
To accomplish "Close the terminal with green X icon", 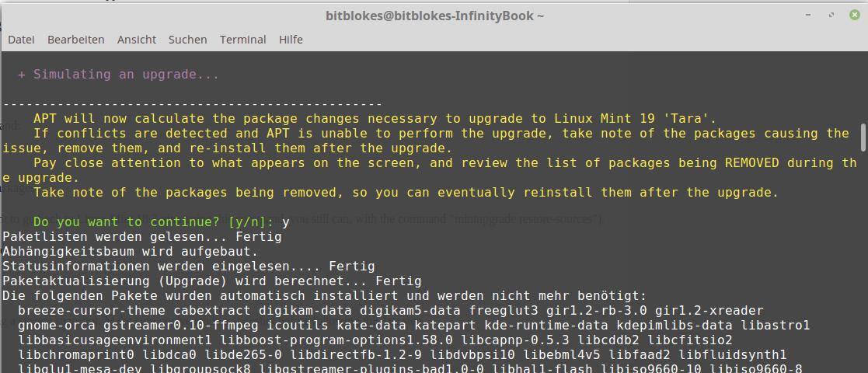I will [855, 16].
